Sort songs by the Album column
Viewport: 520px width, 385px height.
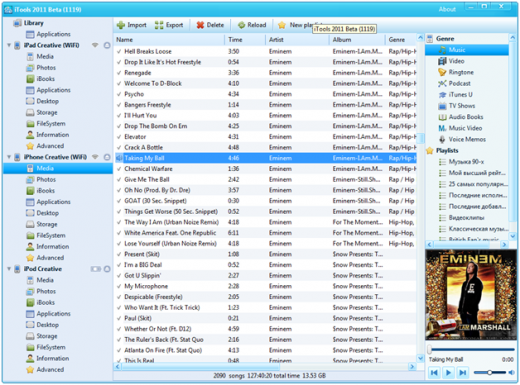tap(357, 40)
